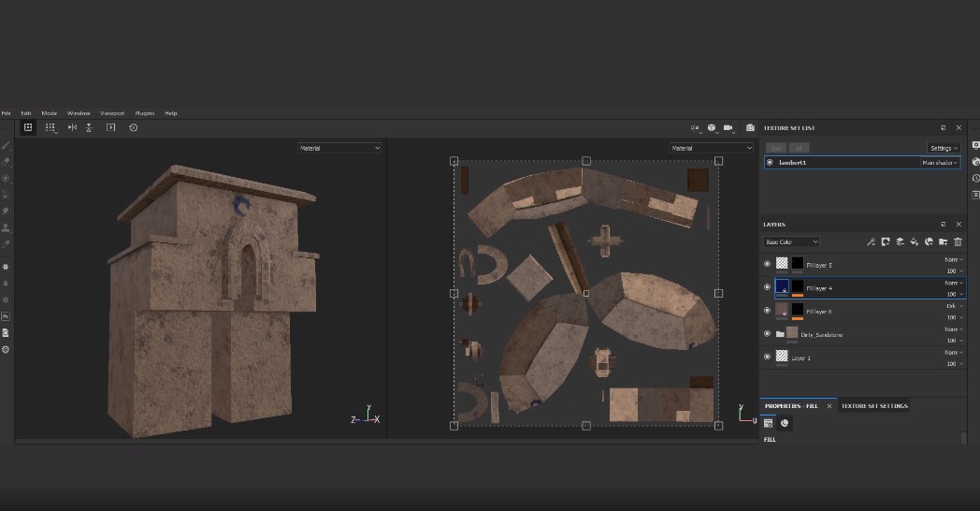Open the Base Color channel dropdown
Image resolution: width=980 pixels, height=511 pixels.
tap(791, 241)
